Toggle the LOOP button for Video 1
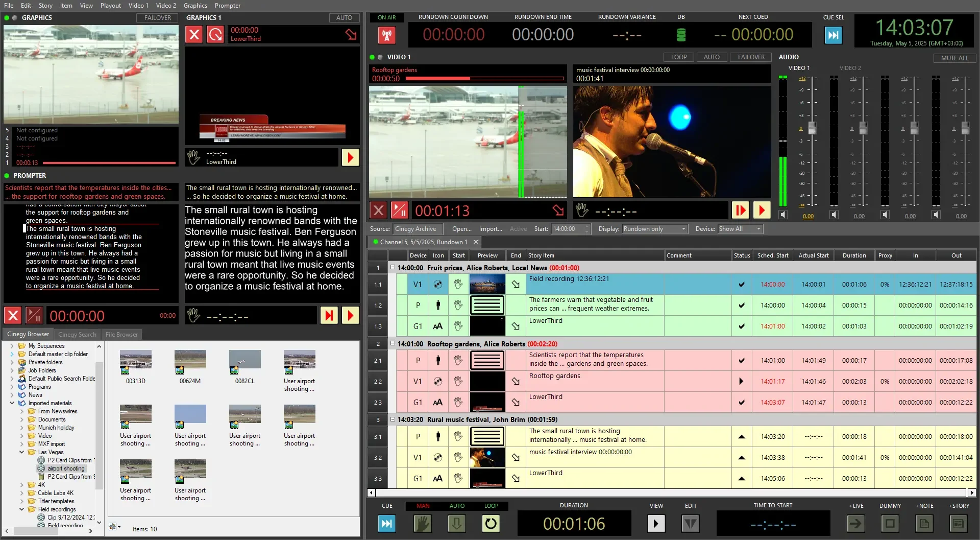980x540 pixels. (678, 57)
